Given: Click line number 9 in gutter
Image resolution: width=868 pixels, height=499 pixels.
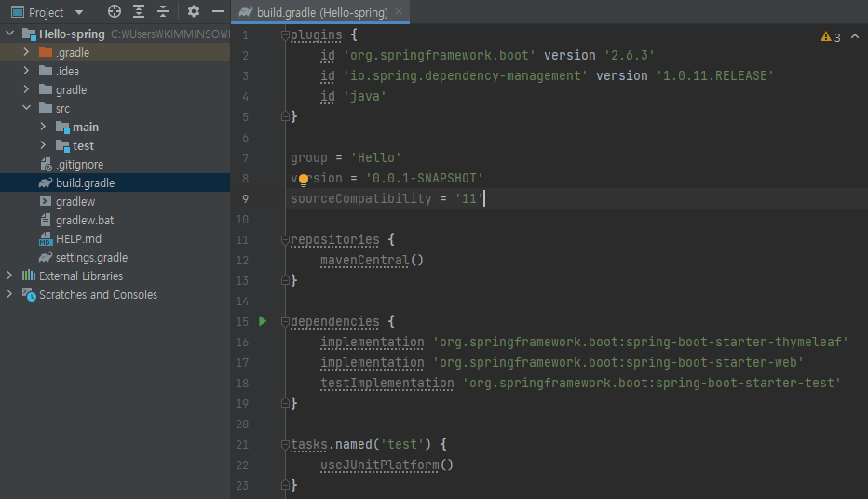Looking at the screenshot, I should coord(245,198).
